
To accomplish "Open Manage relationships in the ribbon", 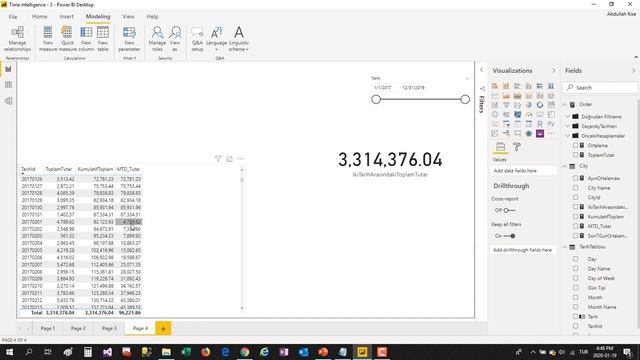I will (17, 39).
